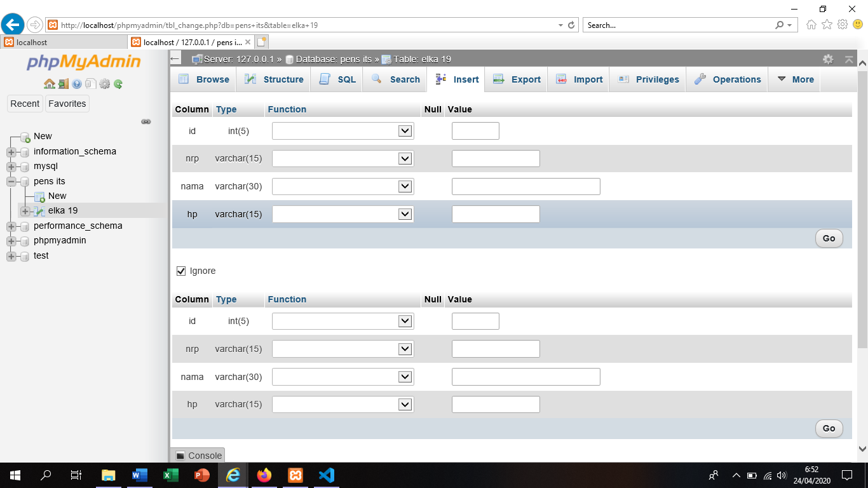868x488 pixels.
Task: Expand the test database node
Action: click(x=11, y=256)
